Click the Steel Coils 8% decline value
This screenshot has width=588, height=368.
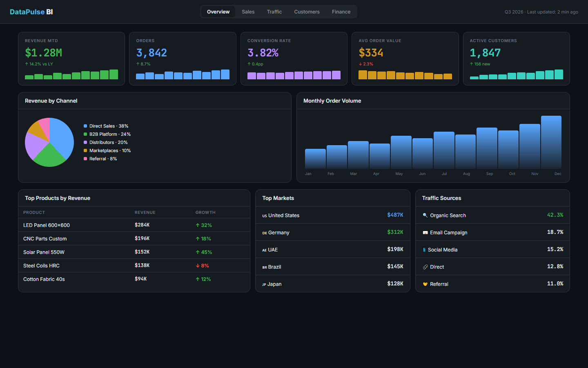pyautogui.click(x=202, y=266)
